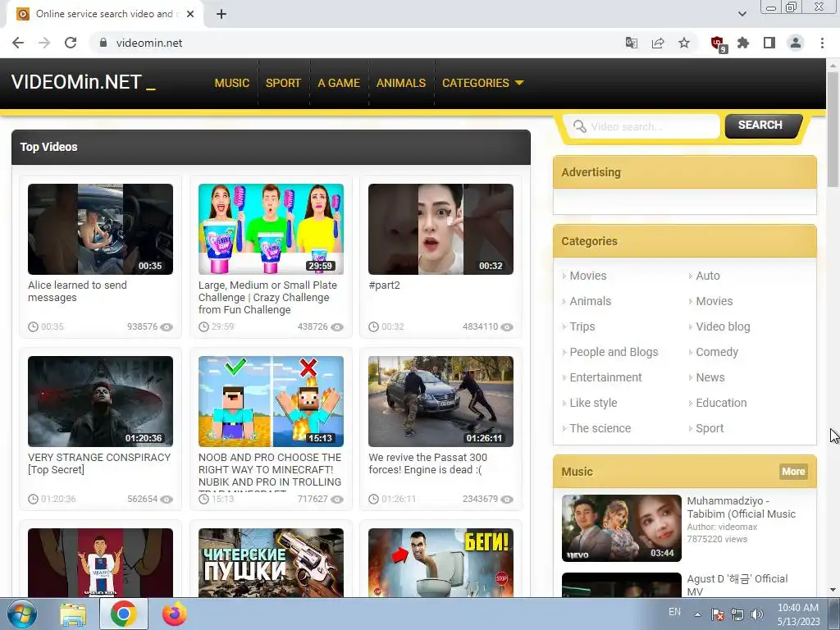Show hidden tray icons arrow
Viewport: 840px width, 630px height.
697,614
